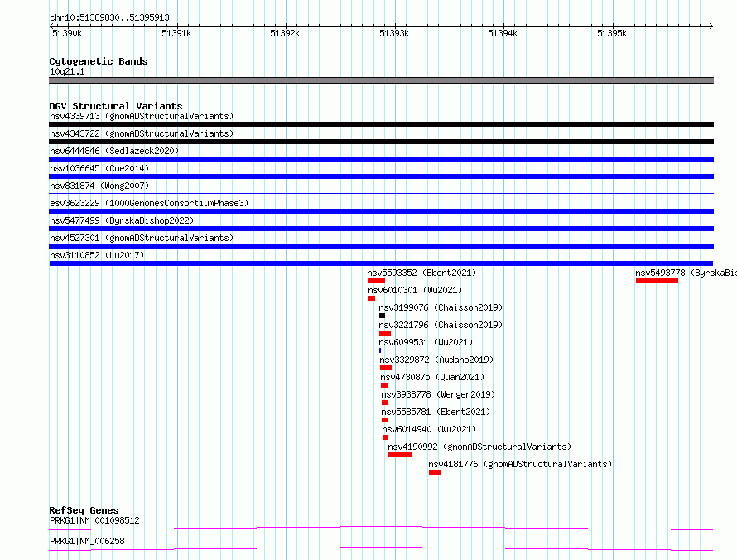This screenshot has height=560, width=737.
Task: Select red marker below nsv6010301
Action: 372,298
